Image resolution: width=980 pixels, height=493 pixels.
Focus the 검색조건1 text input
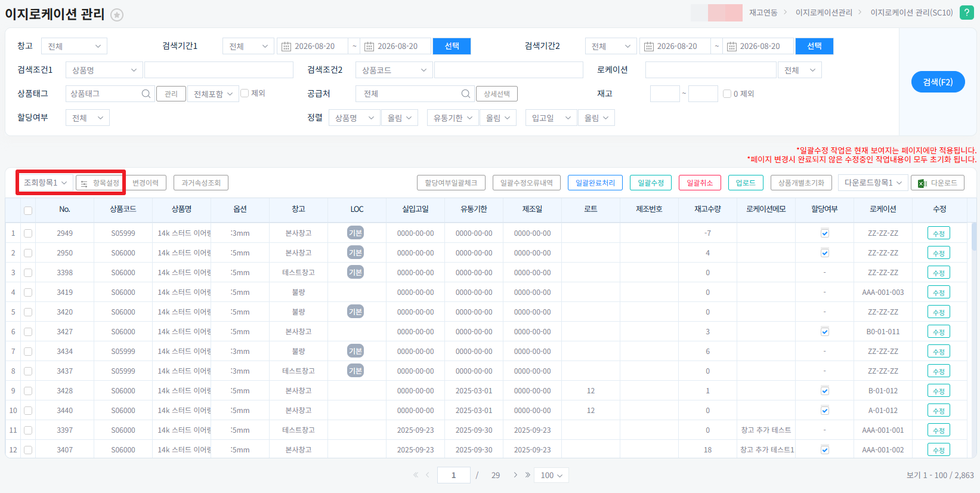click(x=219, y=70)
